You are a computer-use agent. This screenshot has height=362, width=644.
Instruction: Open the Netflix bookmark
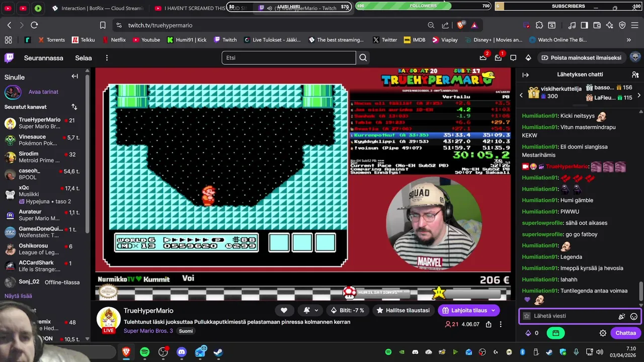click(114, 40)
